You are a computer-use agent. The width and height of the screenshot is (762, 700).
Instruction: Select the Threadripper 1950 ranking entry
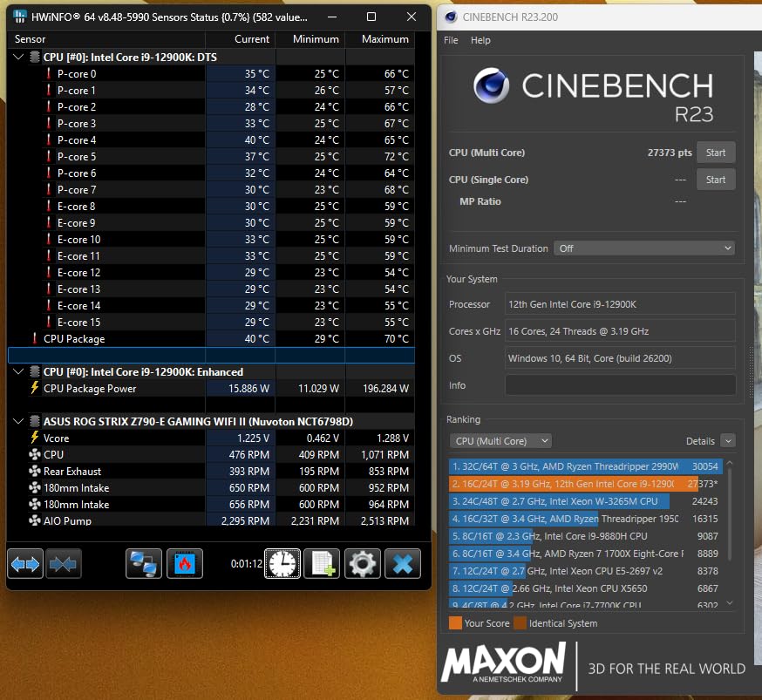click(585, 519)
